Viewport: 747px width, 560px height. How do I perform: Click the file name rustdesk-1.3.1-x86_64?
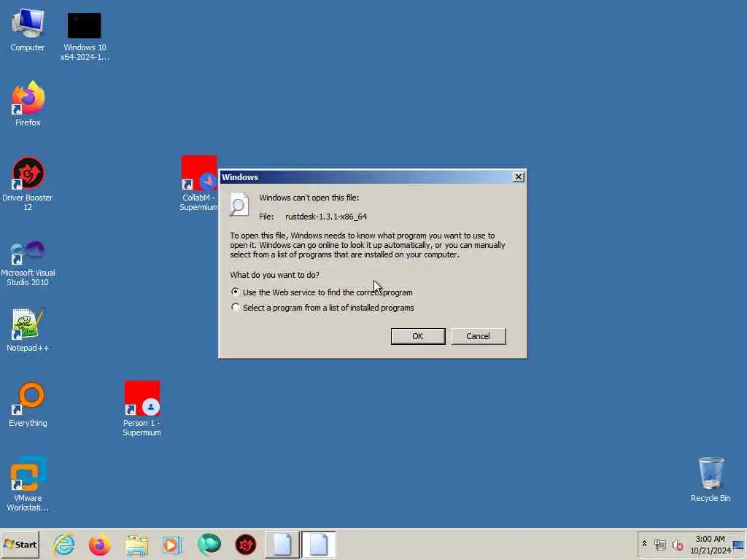coord(326,217)
